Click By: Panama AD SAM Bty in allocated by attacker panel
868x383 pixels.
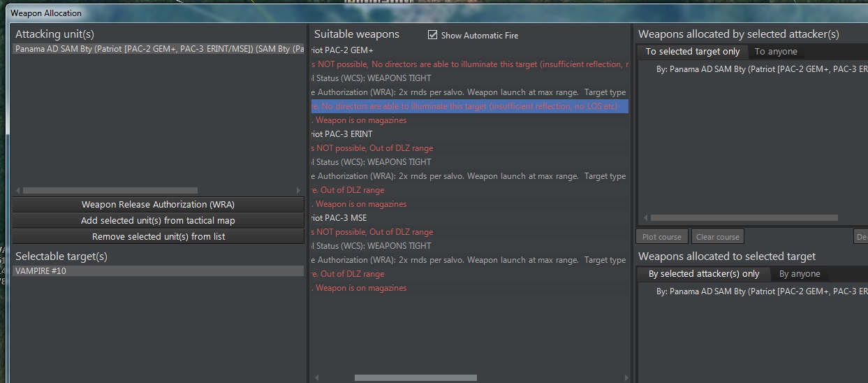coord(762,70)
